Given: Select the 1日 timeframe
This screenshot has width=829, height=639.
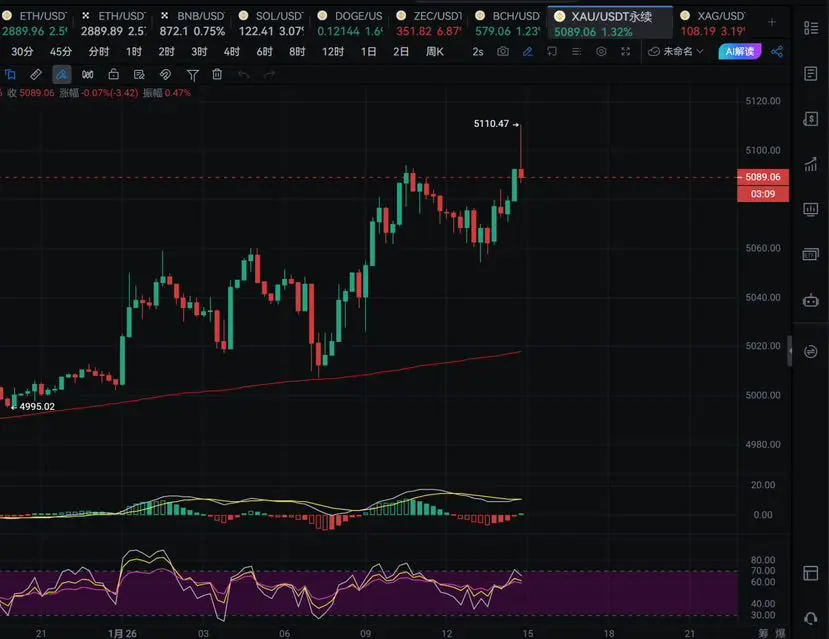Looking at the screenshot, I should click(x=369, y=51).
